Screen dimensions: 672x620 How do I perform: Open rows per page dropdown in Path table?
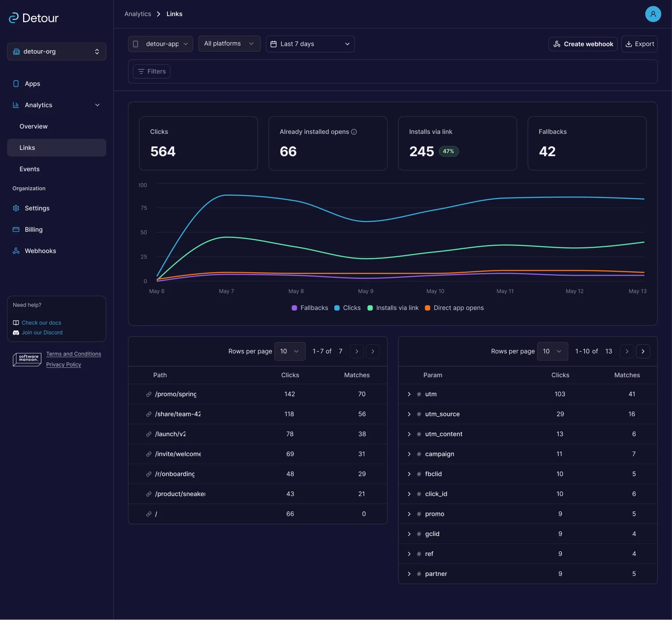(290, 351)
